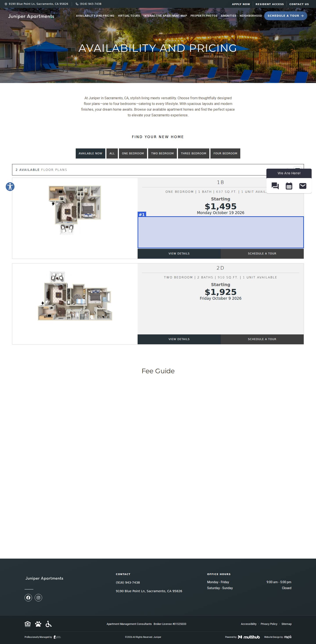
Task: Open the Resident Access link
Action: pos(269,4)
